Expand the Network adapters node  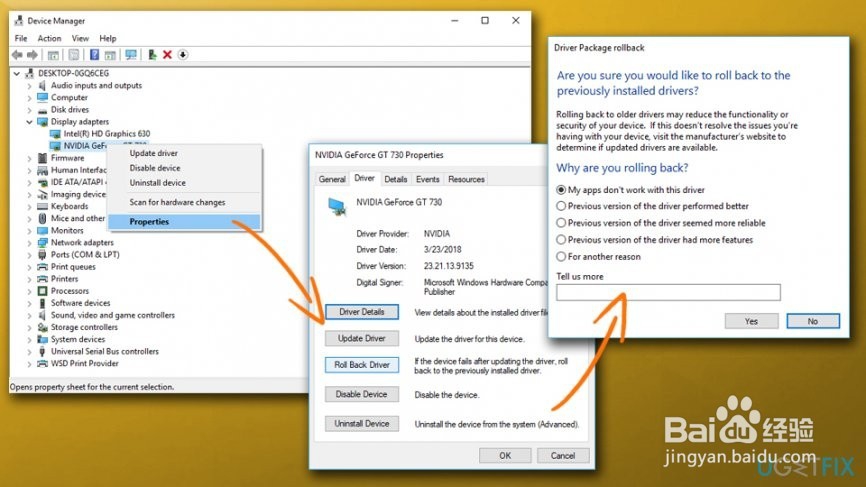point(29,243)
